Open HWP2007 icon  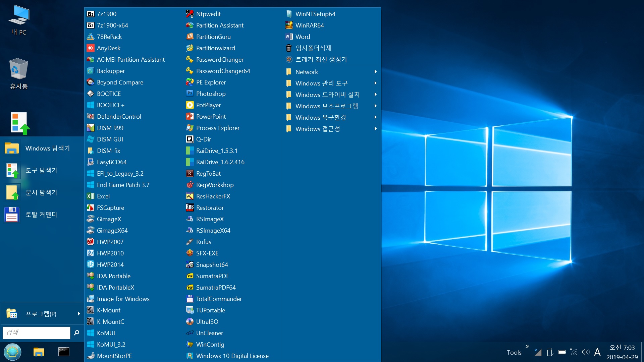click(x=91, y=242)
